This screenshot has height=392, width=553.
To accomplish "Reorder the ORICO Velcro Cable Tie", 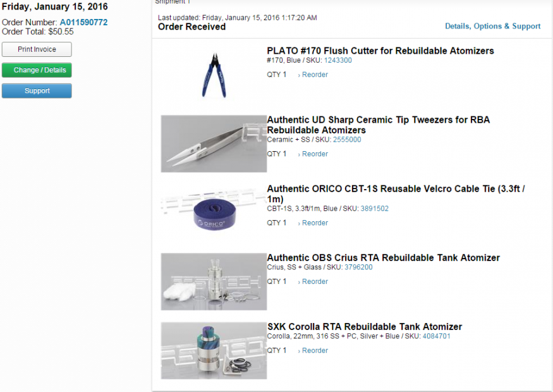I will click(313, 223).
